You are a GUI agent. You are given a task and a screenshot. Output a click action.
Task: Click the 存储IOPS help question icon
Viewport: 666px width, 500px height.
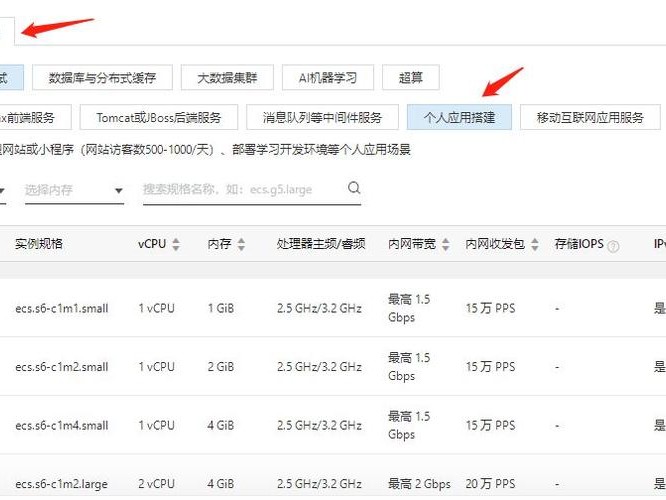coord(613,246)
